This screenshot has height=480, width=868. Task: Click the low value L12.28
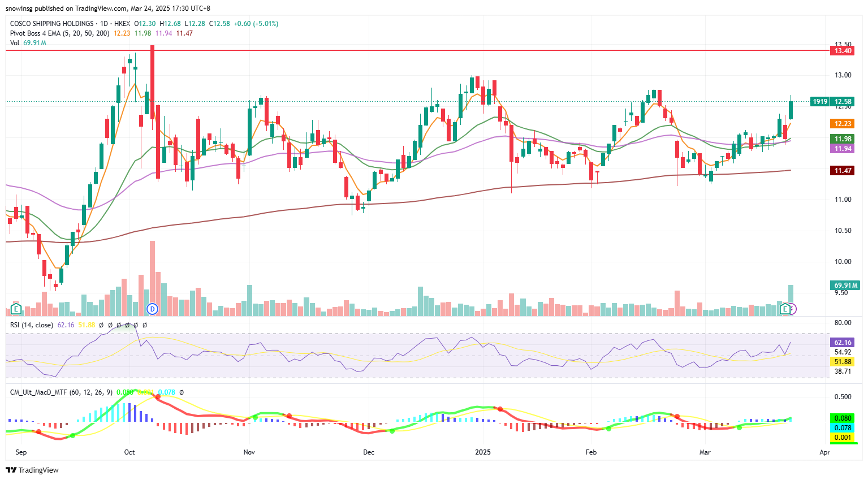point(195,24)
